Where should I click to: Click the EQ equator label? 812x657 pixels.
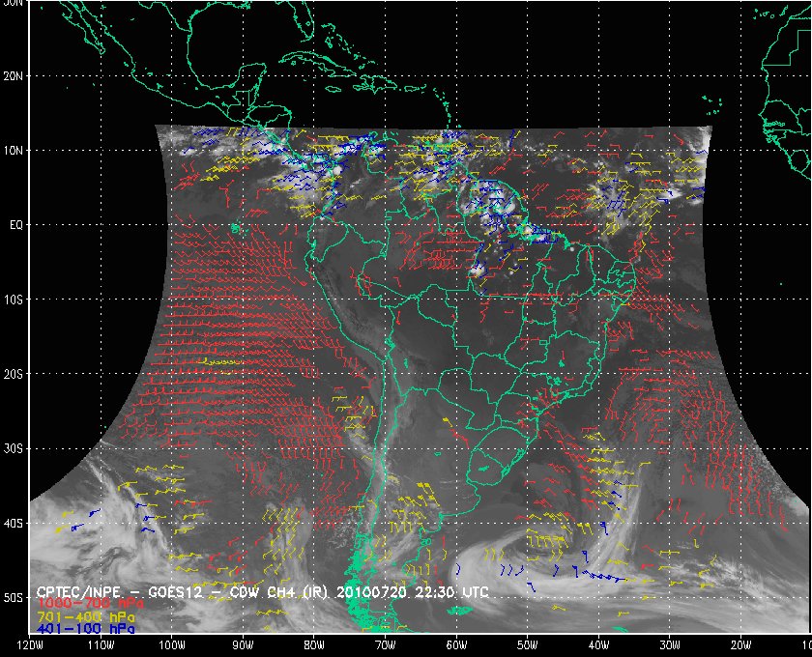pyautogui.click(x=16, y=225)
